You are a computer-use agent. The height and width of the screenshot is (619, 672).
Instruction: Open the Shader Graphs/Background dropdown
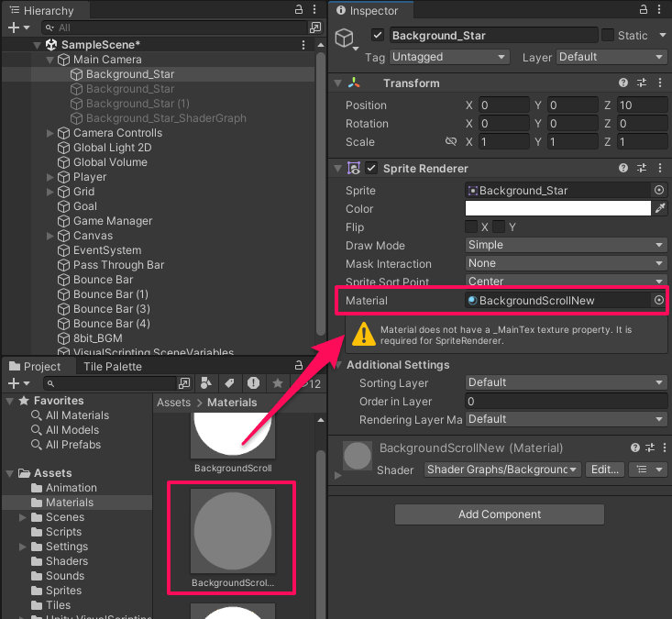click(x=502, y=470)
